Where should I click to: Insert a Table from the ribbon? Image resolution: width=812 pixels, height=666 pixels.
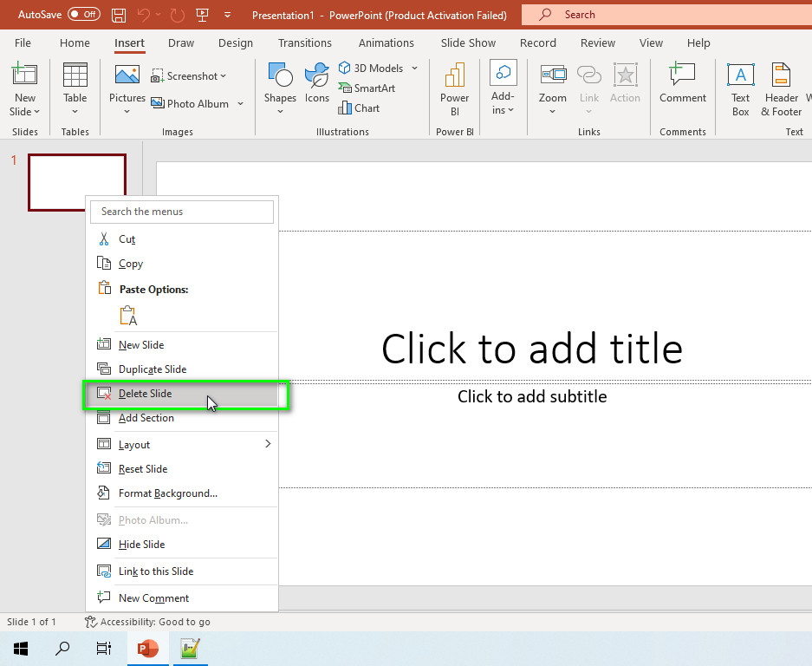pos(75,89)
